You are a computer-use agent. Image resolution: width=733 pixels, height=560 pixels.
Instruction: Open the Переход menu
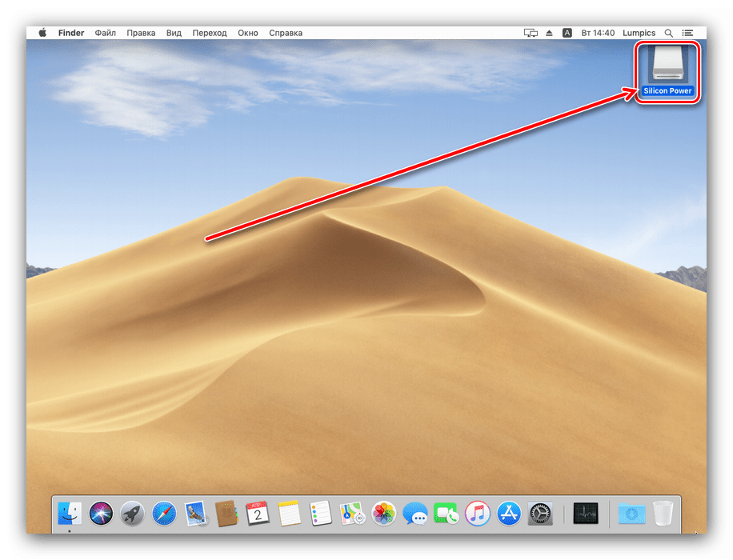[210, 33]
